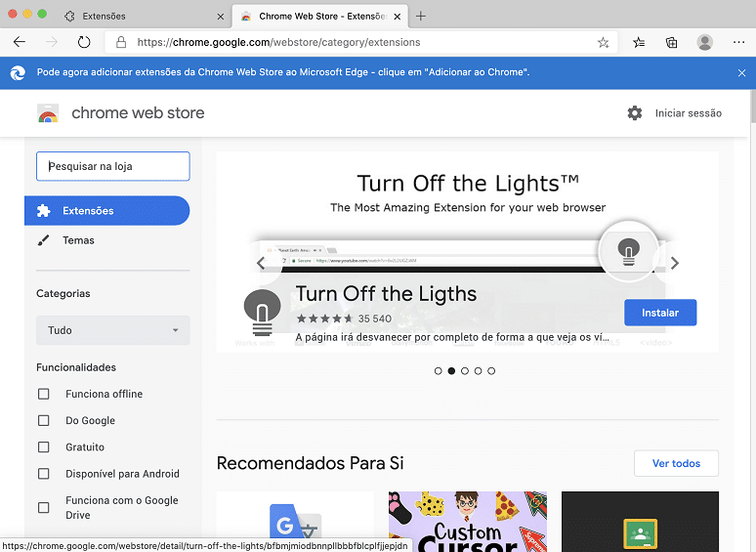Image resolution: width=756 pixels, height=552 pixels.
Task: Open the Google Classroom extension thumbnail
Action: [640, 522]
